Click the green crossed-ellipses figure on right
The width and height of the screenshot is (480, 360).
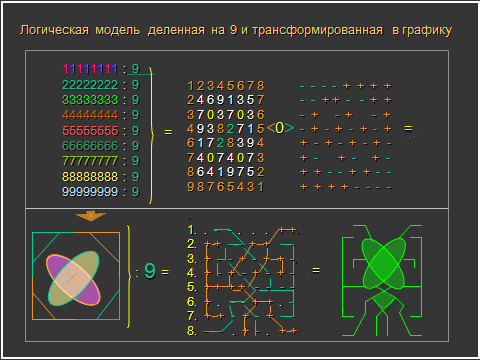(x=382, y=281)
